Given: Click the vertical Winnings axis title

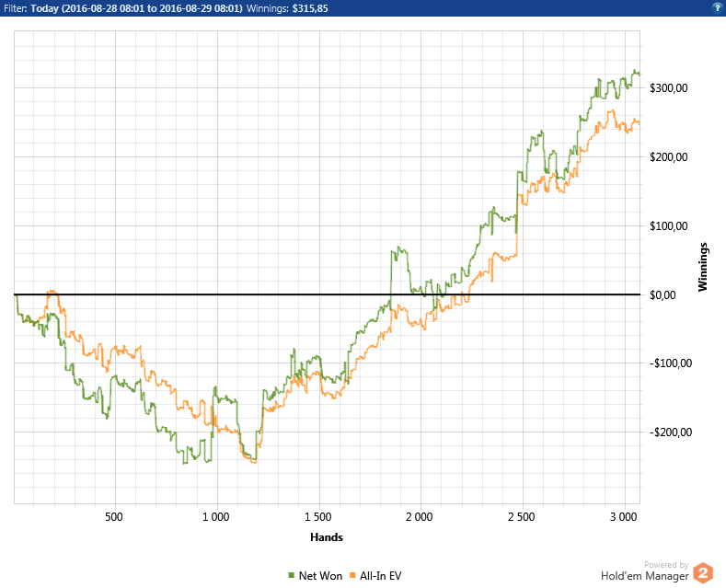Looking at the screenshot, I should pyautogui.click(x=703, y=267).
